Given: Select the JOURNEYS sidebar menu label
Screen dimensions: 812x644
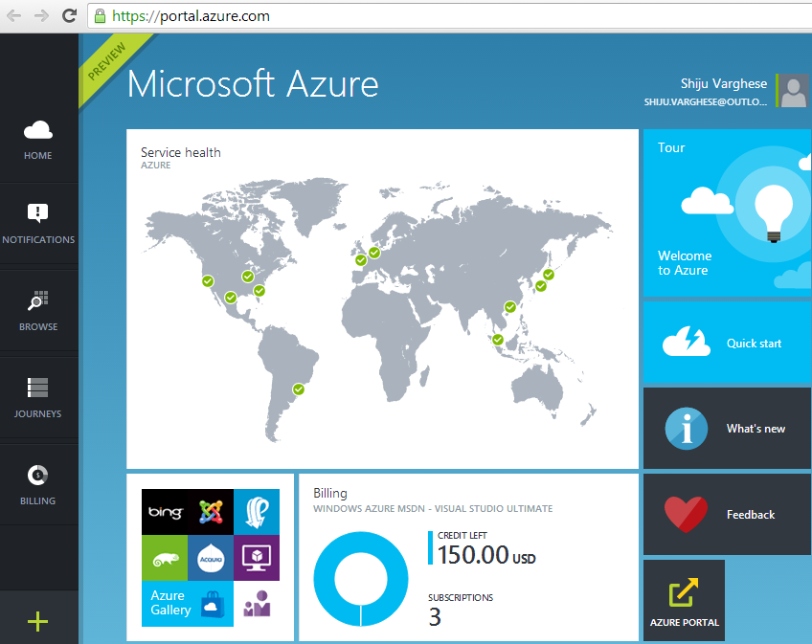Looking at the screenshot, I should click(37, 413).
